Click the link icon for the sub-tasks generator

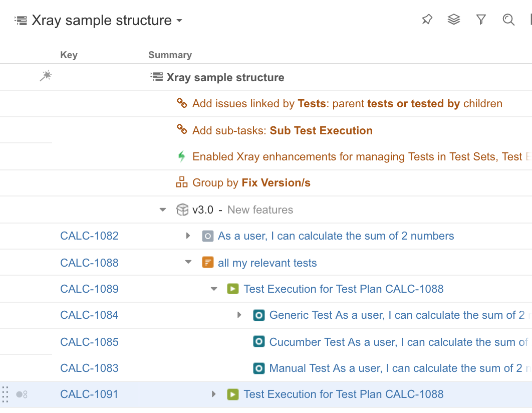click(182, 129)
